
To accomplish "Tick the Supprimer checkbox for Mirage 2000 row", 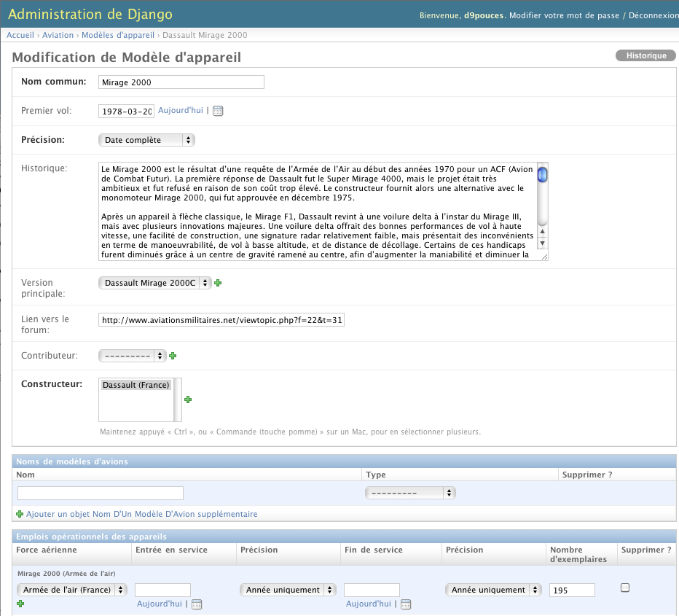I will point(624,588).
